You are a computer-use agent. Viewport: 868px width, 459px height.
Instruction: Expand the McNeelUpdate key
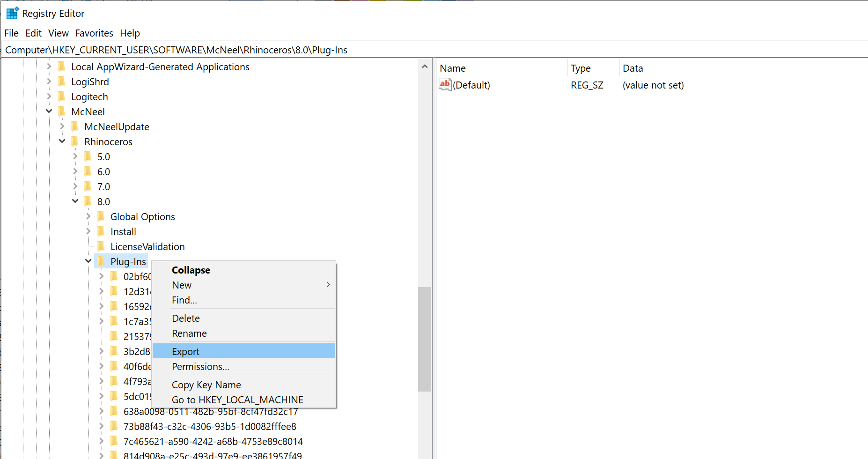pyautogui.click(x=62, y=126)
